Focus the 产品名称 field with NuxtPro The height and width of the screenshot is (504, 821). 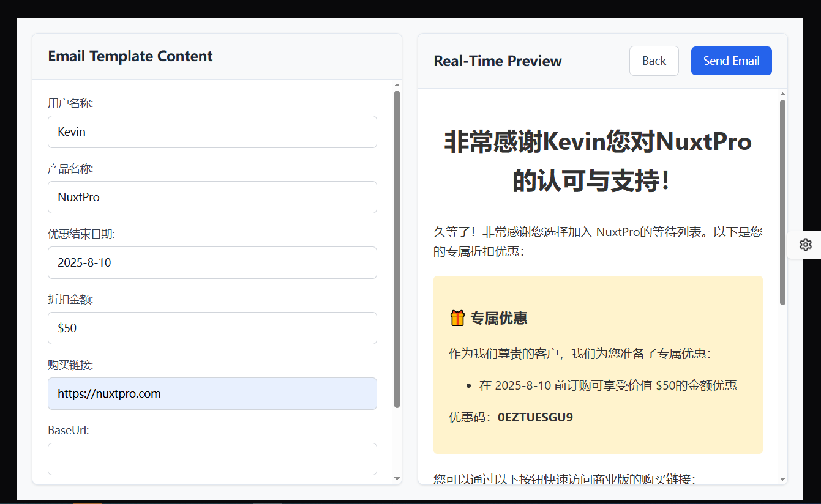click(212, 197)
